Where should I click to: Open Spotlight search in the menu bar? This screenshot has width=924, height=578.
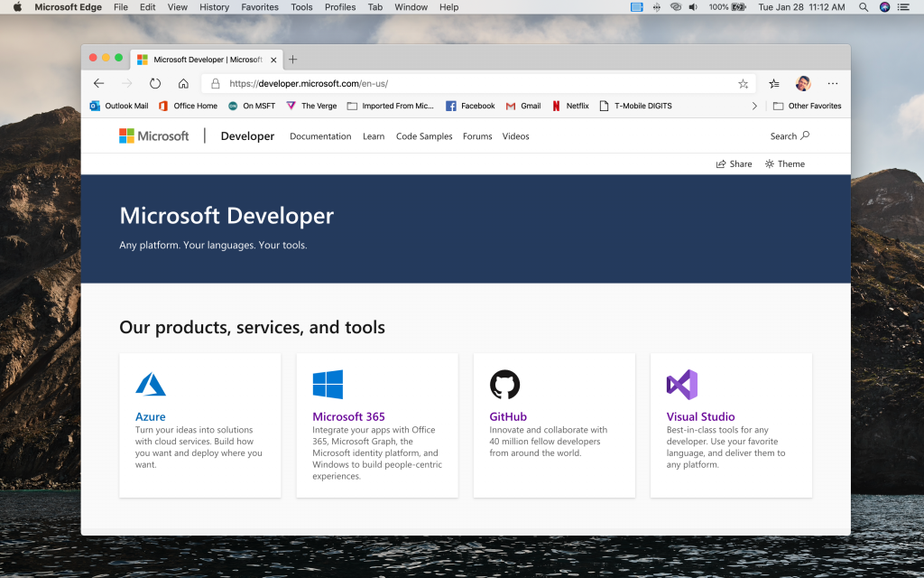coord(864,7)
